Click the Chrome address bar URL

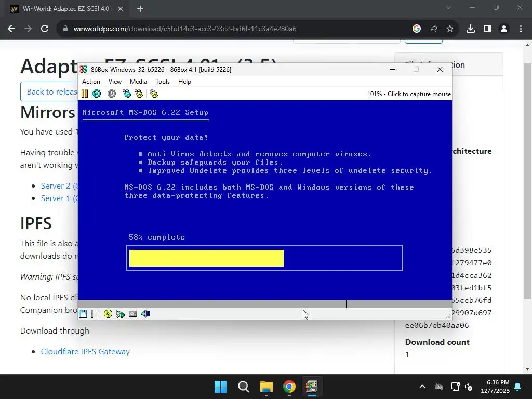[x=185, y=29]
